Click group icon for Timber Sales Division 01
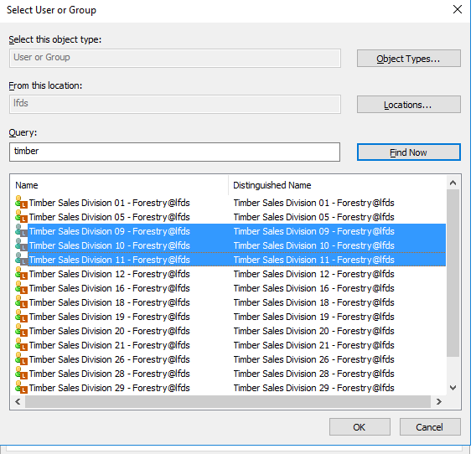This screenshot has height=454, width=476. (x=21, y=203)
